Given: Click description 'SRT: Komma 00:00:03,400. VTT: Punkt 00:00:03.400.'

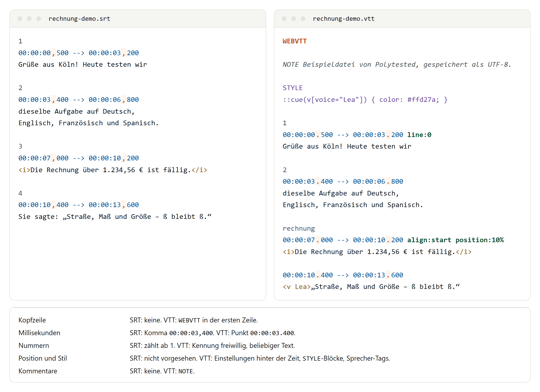Looking at the screenshot, I should (x=212, y=333).
